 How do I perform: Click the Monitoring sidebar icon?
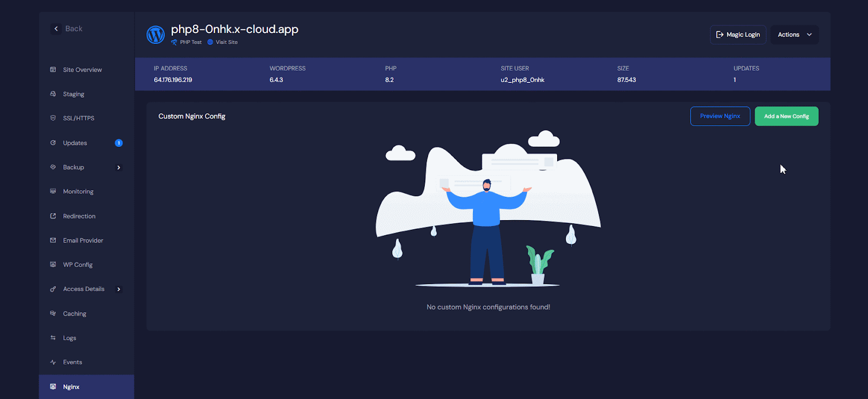click(x=53, y=191)
